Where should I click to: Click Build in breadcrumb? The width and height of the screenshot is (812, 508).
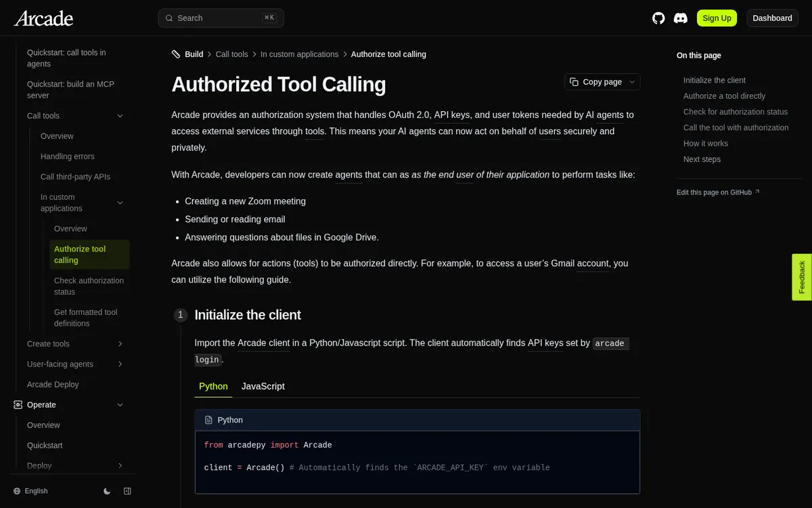[194, 54]
